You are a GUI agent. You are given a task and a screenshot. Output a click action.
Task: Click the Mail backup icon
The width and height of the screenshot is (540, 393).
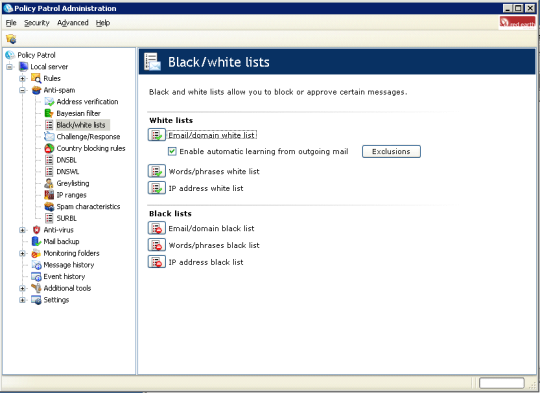click(36, 241)
